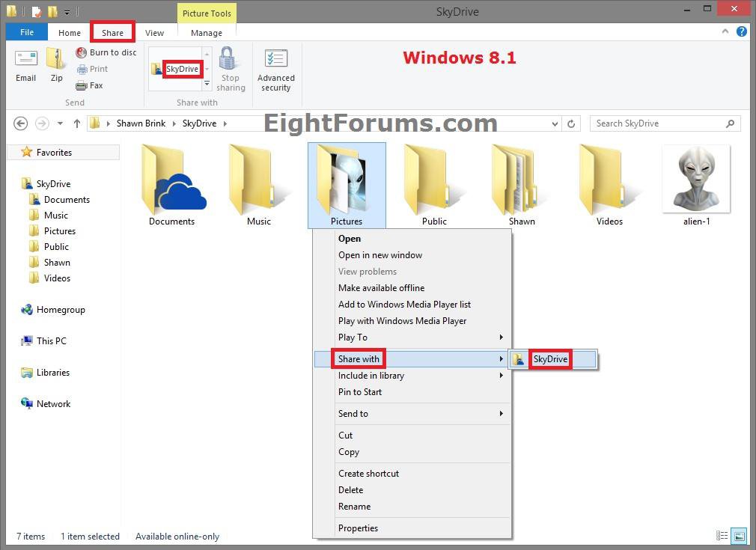Expand the Share with gallery dropdown
Viewport: 756px width, 550px height.
tap(207, 85)
